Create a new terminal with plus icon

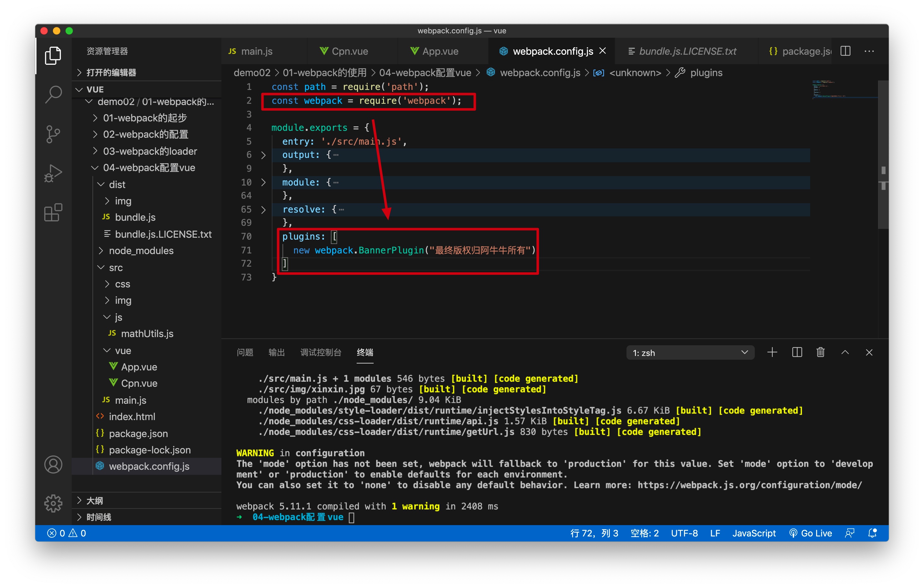click(772, 352)
